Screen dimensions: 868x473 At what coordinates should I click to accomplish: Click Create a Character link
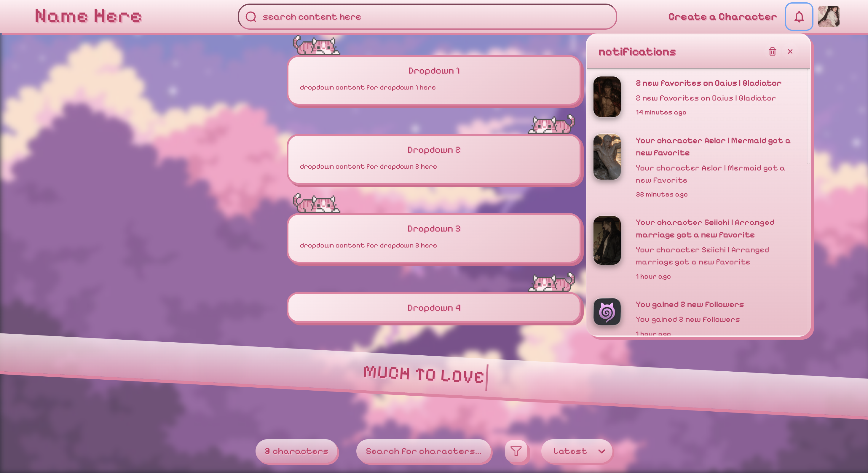click(x=722, y=17)
